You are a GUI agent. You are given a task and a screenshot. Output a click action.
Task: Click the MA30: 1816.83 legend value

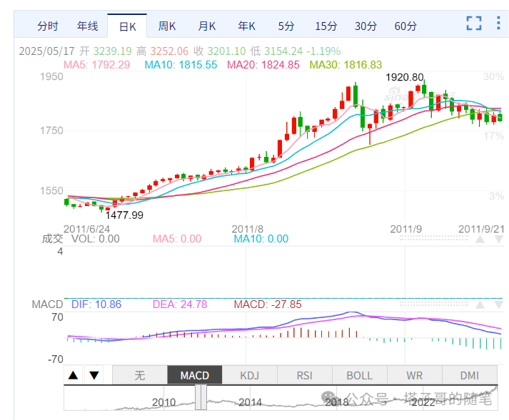346,65
